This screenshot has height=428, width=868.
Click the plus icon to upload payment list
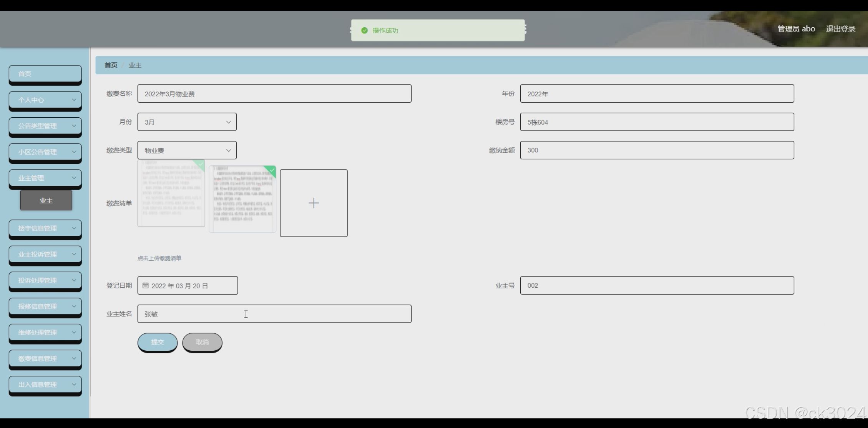coord(314,203)
